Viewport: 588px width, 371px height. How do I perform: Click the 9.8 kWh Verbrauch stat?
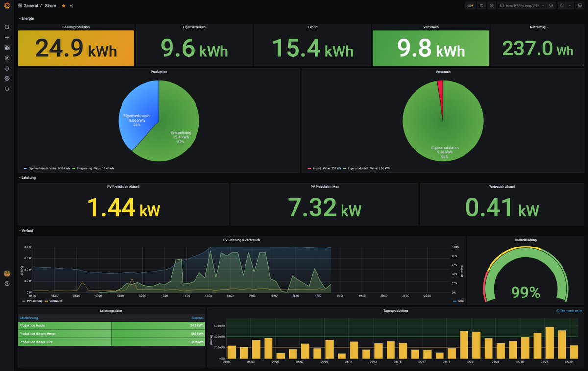coord(431,49)
